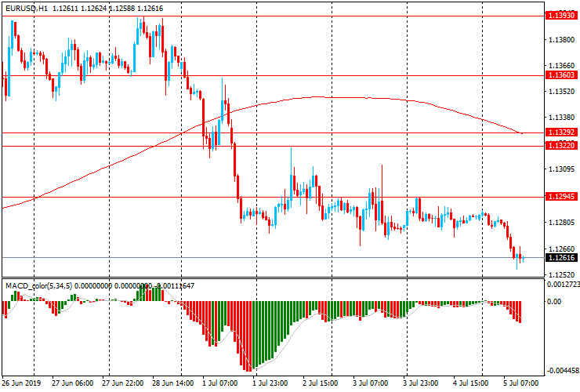Select the curved red moving average line

tap(318, 97)
